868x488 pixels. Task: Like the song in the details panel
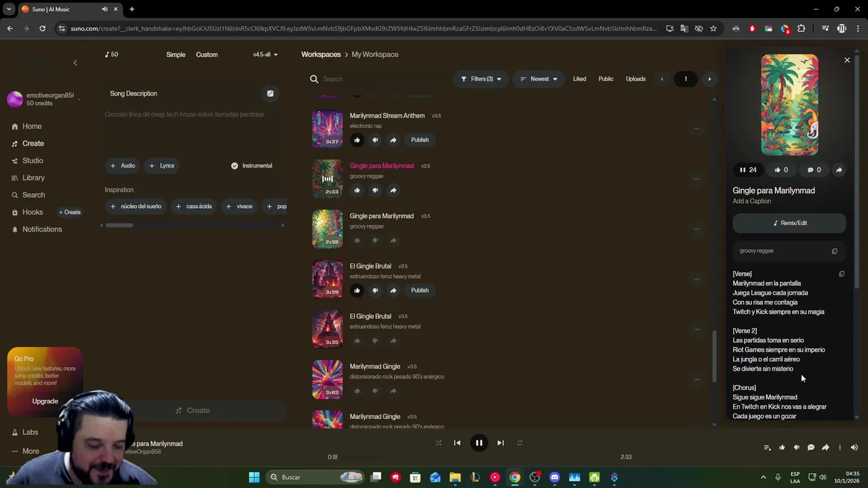click(781, 170)
